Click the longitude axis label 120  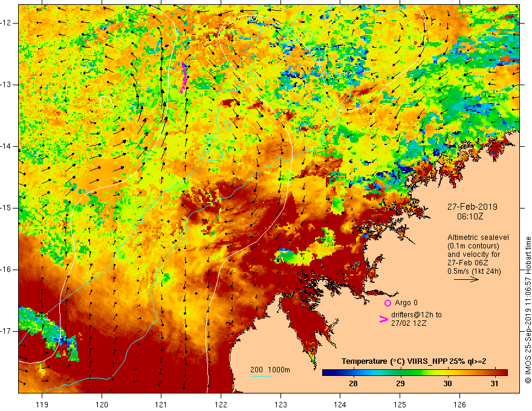point(102,404)
